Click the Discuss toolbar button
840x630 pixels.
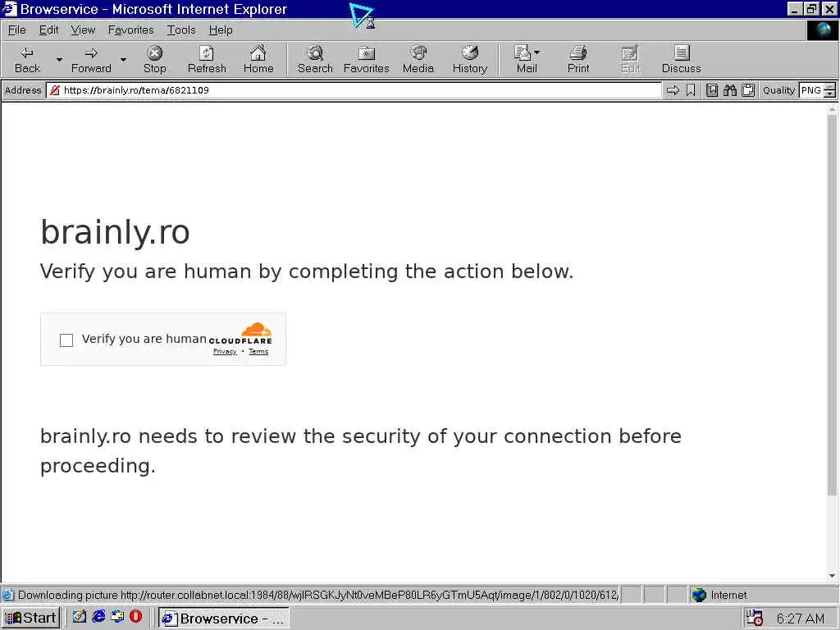point(682,59)
